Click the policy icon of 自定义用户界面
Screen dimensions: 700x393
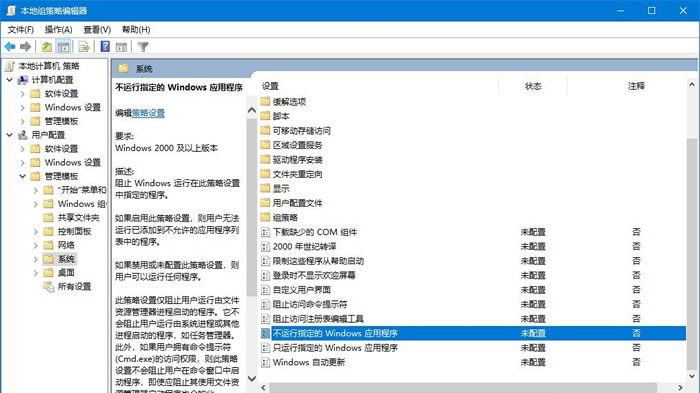click(266, 289)
